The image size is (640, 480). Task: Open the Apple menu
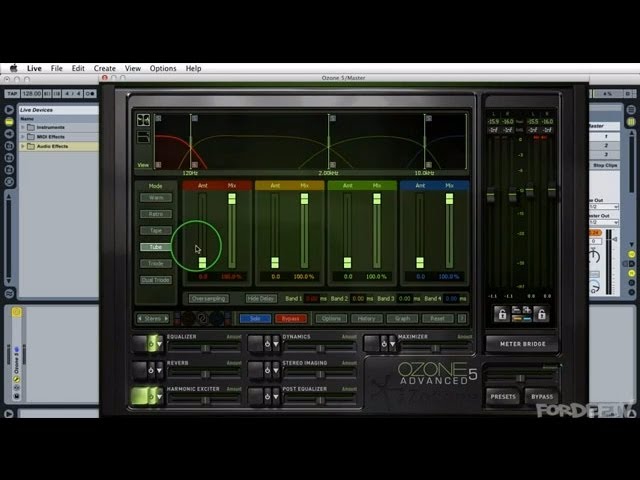point(13,68)
